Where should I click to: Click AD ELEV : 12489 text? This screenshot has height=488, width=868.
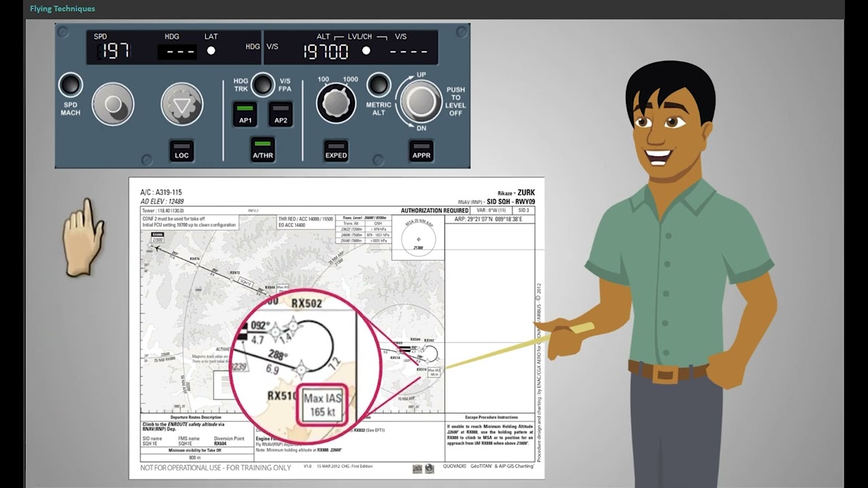click(x=162, y=201)
